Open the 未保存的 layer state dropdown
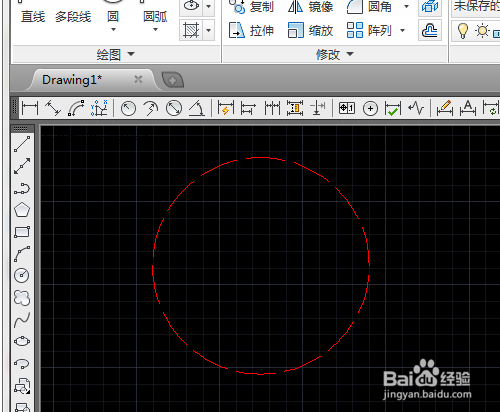 (476, 7)
